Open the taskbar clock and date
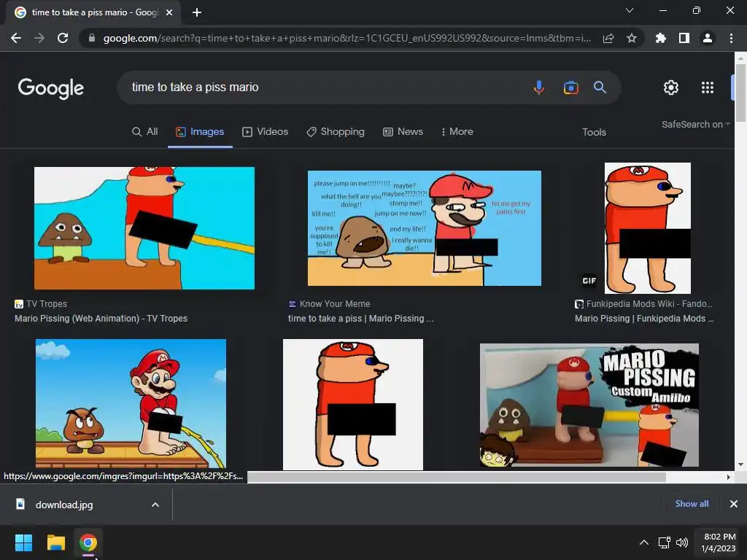 [719, 542]
